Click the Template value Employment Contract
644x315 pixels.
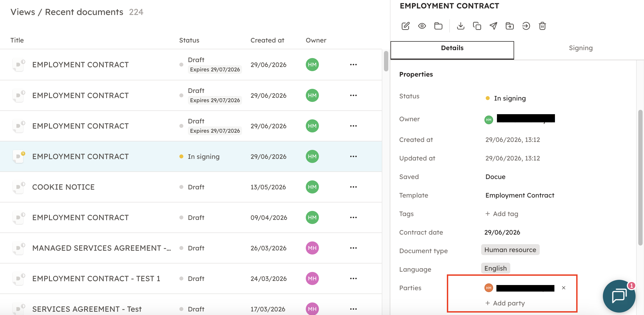pos(520,195)
